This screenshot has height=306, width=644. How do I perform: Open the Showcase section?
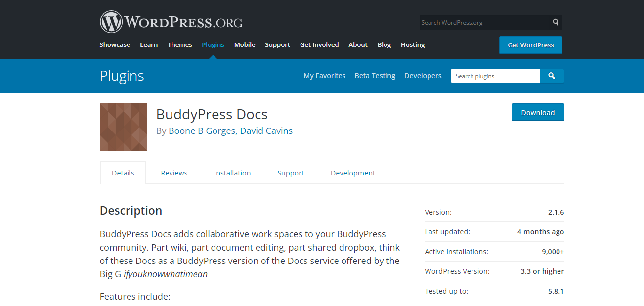point(115,44)
